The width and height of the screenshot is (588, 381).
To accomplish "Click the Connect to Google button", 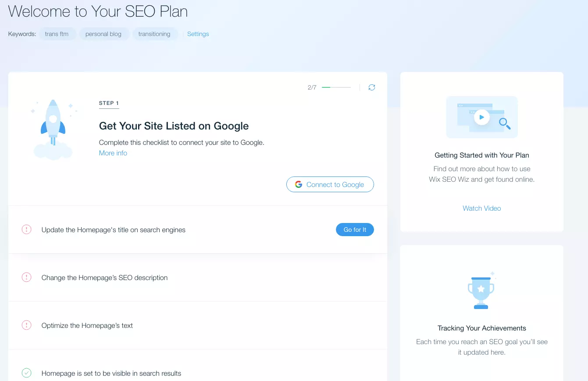I will point(330,184).
